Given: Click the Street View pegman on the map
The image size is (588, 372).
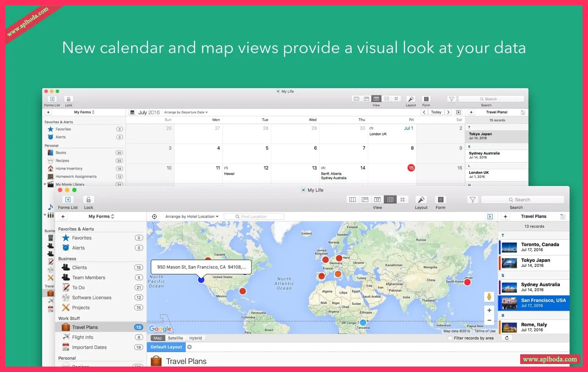Looking at the screenshot, I should point(489,297).
